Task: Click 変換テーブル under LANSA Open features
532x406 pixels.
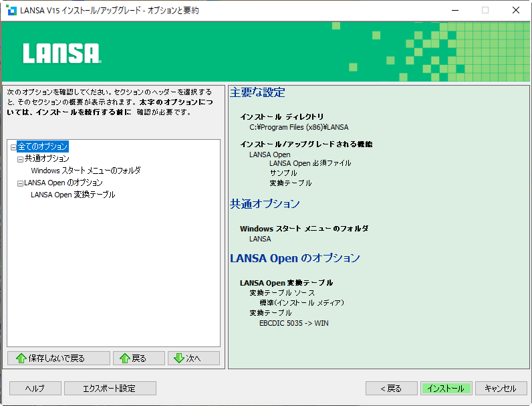Action: (291, 183)
